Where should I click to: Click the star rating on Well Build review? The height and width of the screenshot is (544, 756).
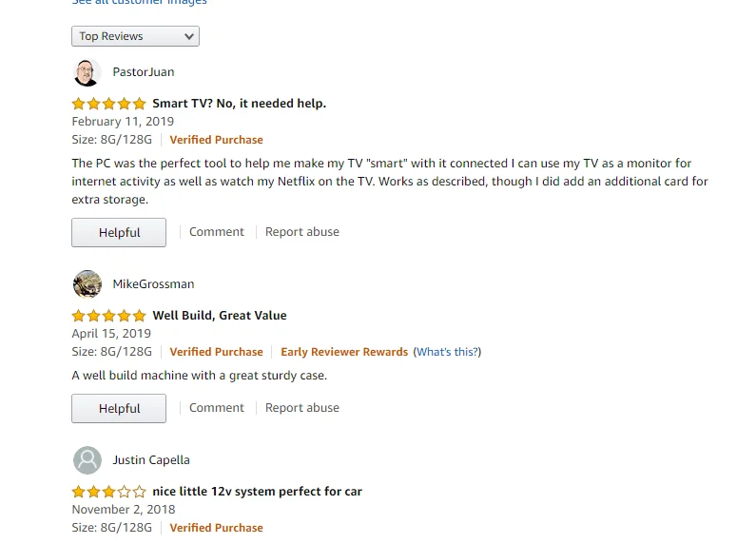point(108,316)
